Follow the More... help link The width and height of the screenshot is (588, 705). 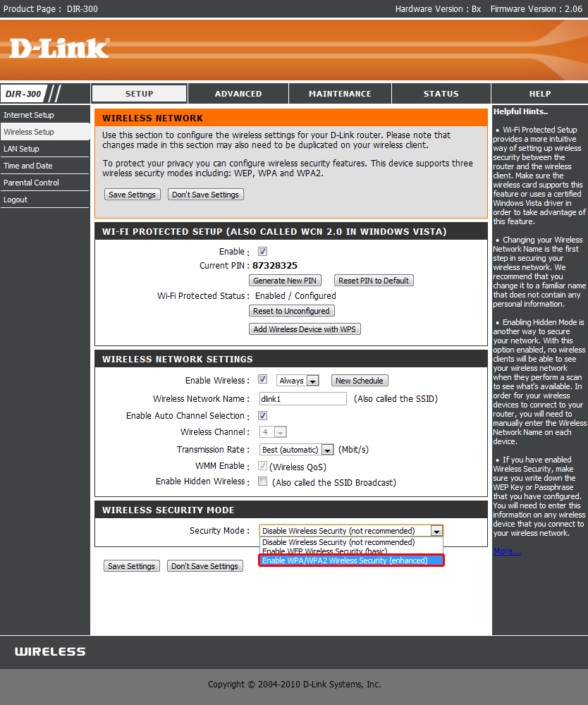tap(507, 551)
